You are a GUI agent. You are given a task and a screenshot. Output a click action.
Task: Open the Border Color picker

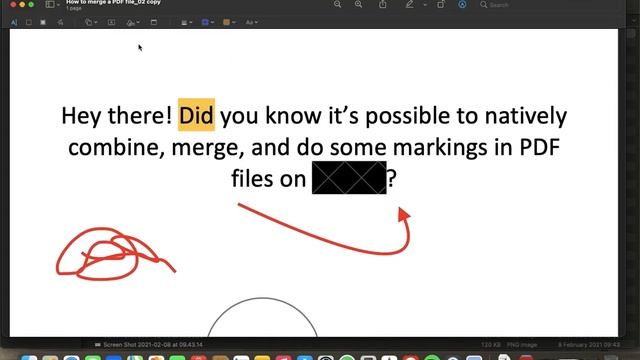point(208,22)
